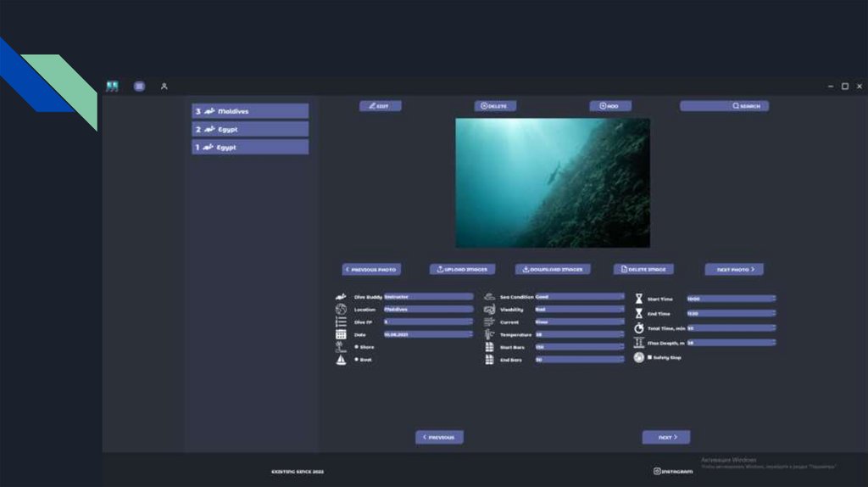Viewport: 868px width, 487px height.
Task: Click the Upload Images button
Action: (462, 269)
